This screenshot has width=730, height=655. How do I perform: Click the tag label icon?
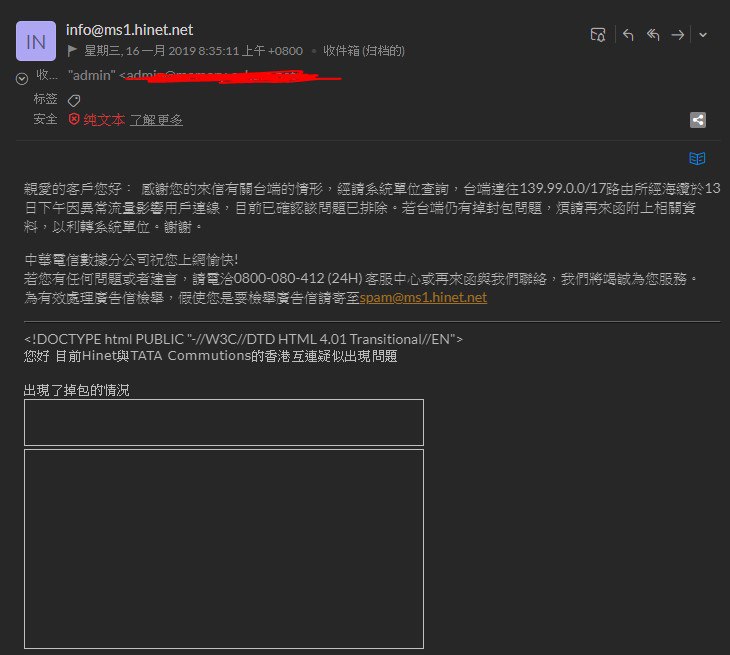coord(74,100)
